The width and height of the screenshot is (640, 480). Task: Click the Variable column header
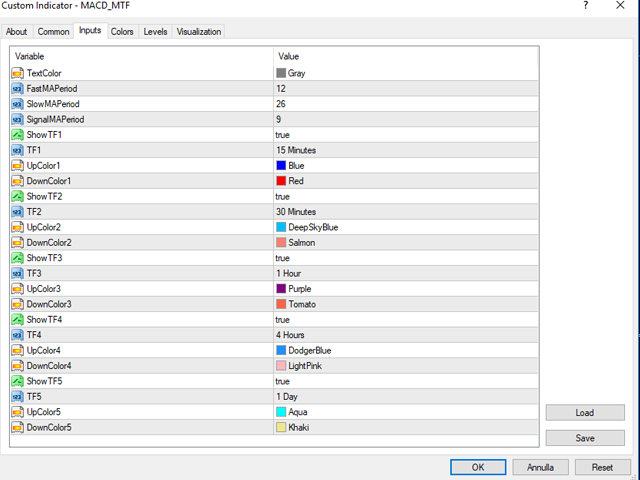tap(142, 56)
